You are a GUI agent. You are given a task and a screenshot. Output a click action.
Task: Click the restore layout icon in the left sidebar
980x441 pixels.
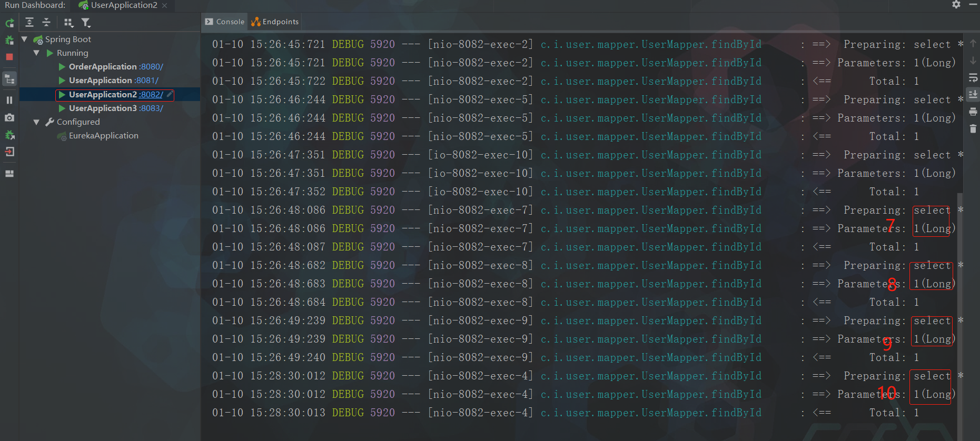click(9, 174)
